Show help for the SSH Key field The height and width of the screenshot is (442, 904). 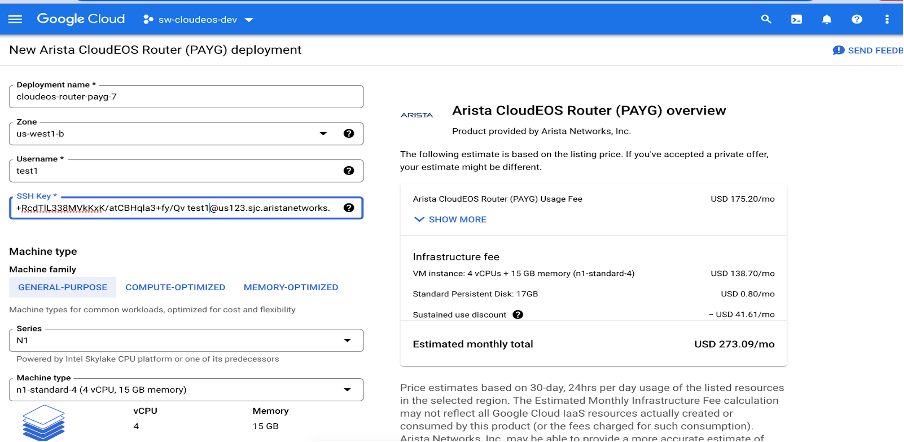point(348,208)
